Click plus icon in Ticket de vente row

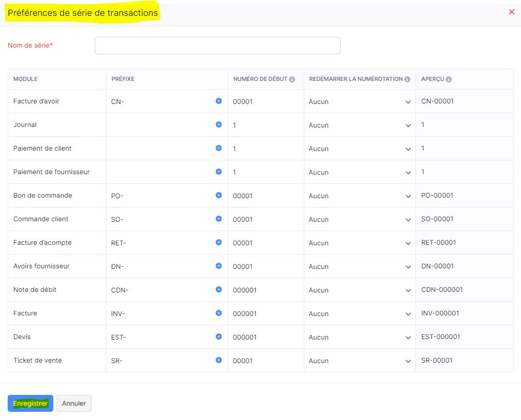pos(219,360)
